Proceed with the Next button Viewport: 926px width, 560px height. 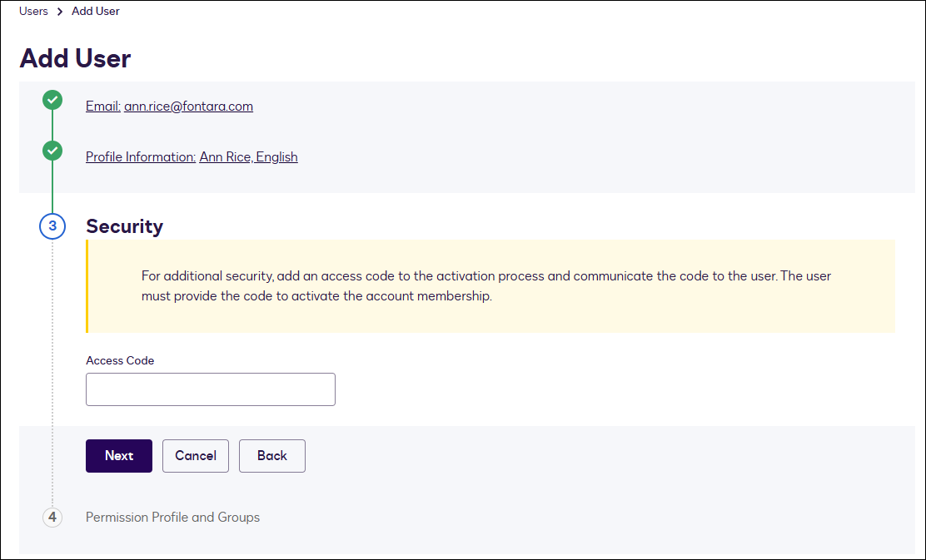[119, 456]
